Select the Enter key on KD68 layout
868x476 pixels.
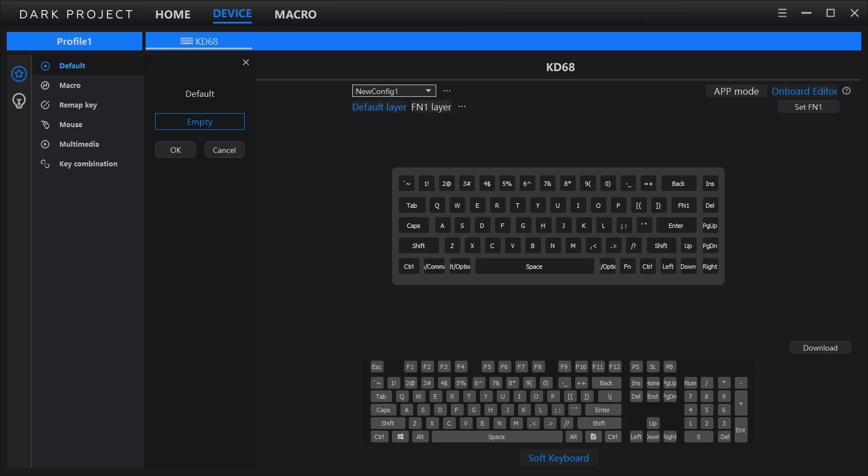[x=676, y=226]
